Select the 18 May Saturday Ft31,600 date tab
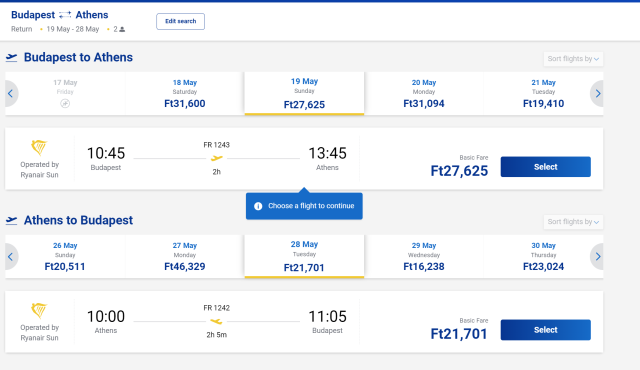 (x=184, y=94)
